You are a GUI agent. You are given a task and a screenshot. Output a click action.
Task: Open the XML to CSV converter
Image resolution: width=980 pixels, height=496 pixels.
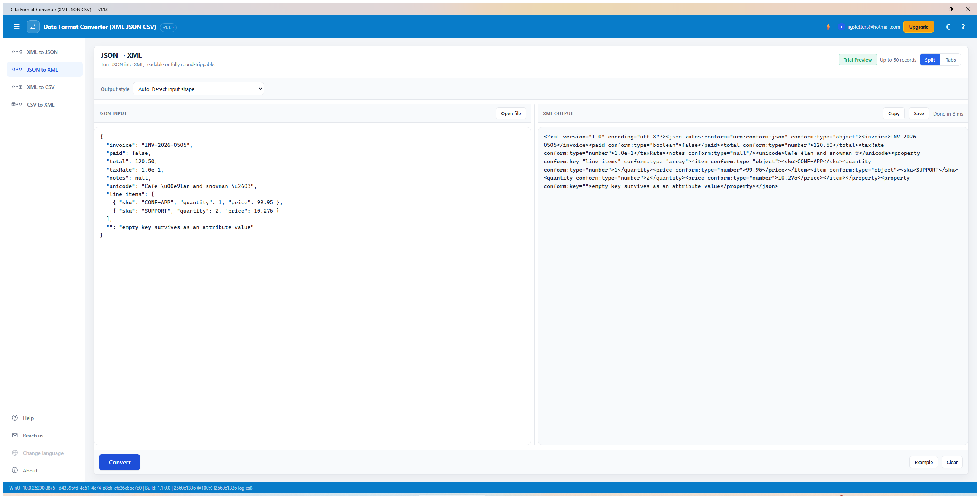(45, 87)
